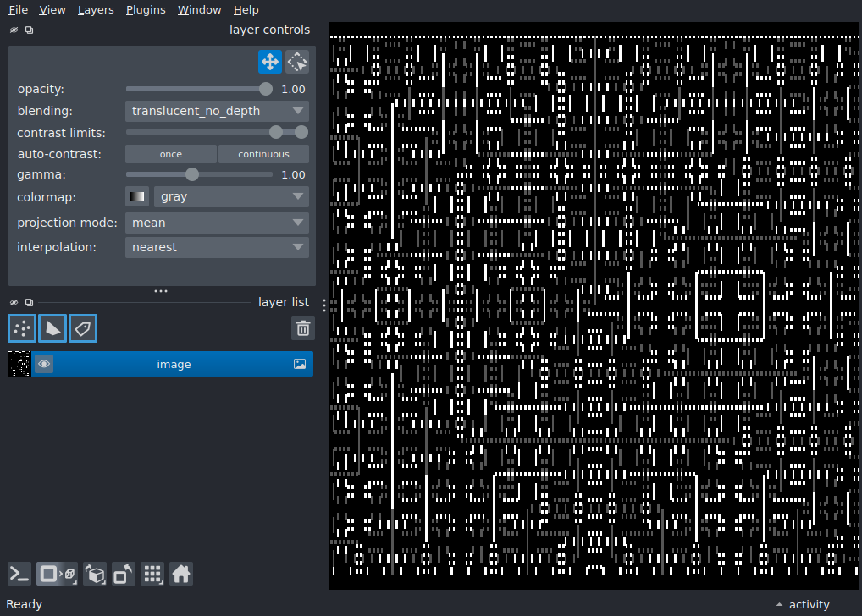This screenshot has height=616, width=862.
Task: Reset view with home icon
Action: pos(181,575)
